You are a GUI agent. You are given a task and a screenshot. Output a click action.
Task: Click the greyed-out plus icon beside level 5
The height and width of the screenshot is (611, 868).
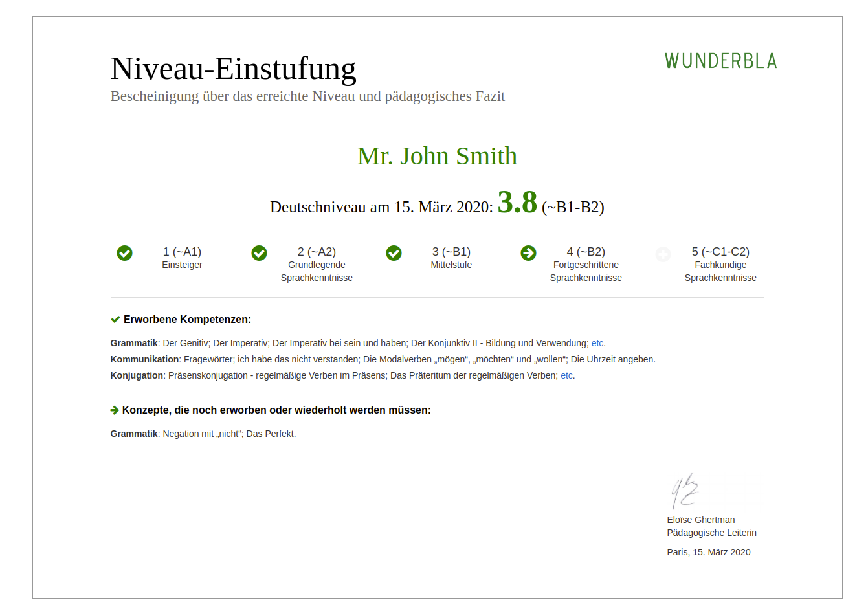point(663,254)
